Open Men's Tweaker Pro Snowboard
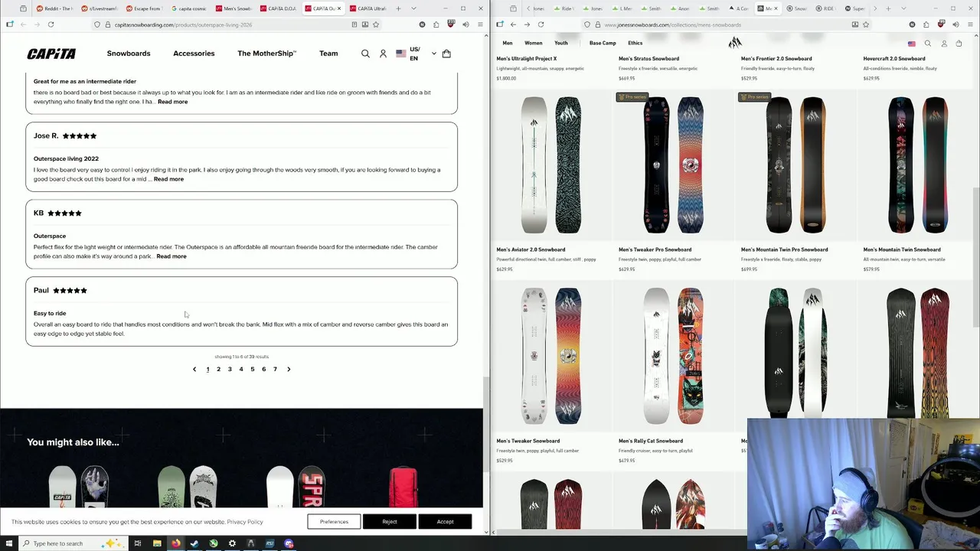Image resolution: width=980 pixels, height=551 pixels. tap(655, 249)
